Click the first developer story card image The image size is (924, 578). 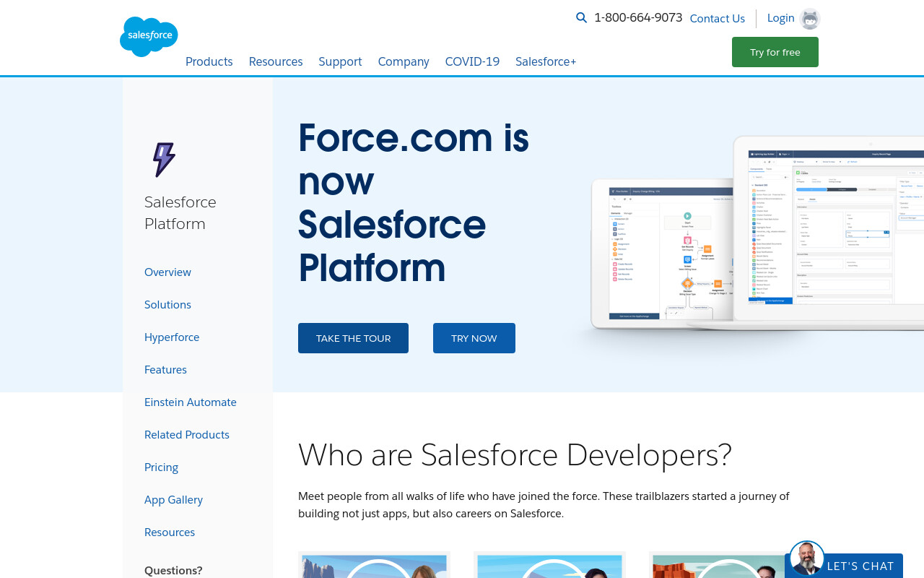[374, 565]
